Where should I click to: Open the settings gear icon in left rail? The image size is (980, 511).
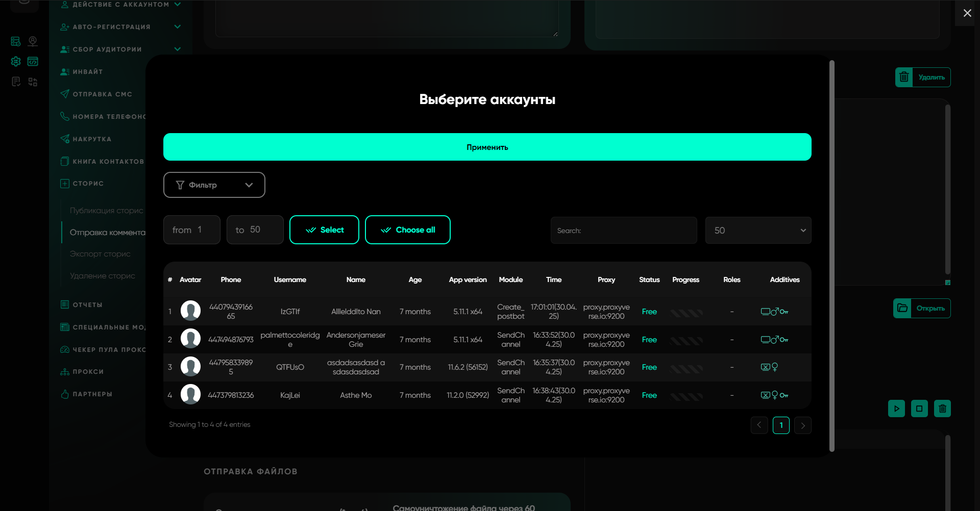pos(16,61)
